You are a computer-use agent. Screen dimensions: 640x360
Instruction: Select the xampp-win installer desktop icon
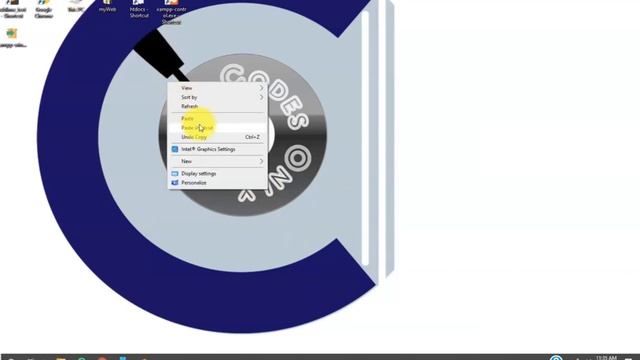[13, 38]
